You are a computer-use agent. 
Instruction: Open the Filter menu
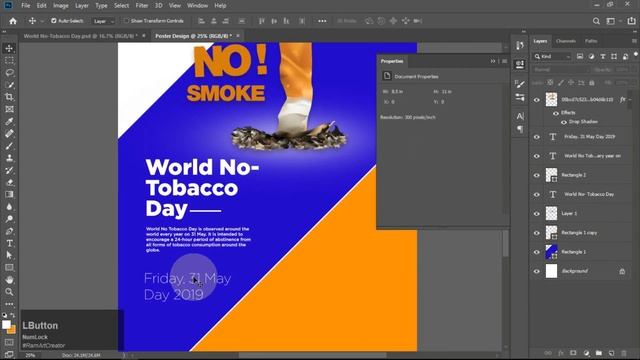142,6
